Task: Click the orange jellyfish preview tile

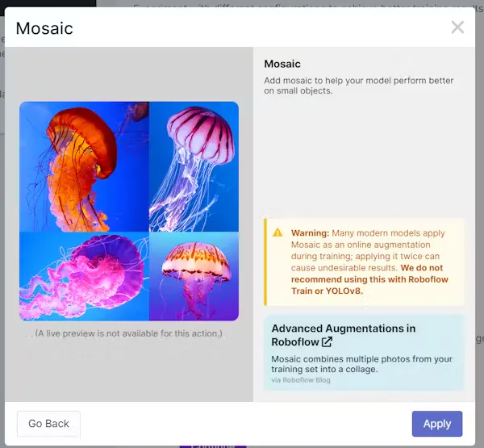Action: click(84, 166)
